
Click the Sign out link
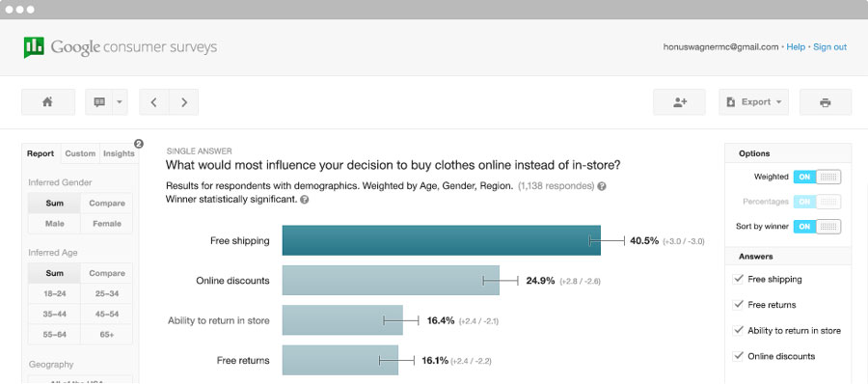click(x=829, y=47)
